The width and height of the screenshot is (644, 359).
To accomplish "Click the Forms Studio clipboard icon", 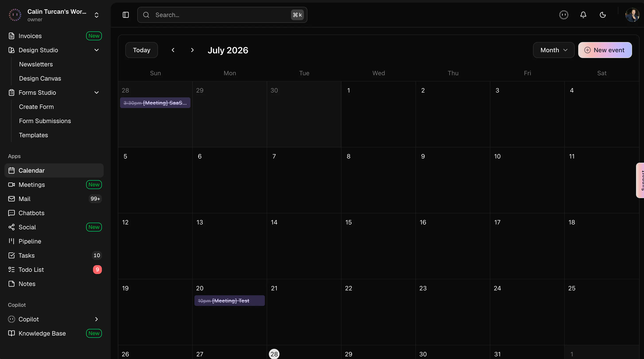I will 12,93.
